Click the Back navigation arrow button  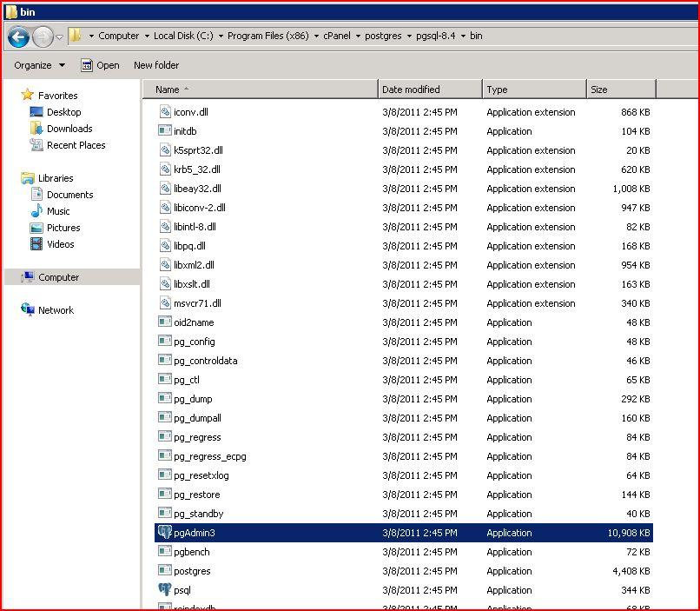click(18, 37)
